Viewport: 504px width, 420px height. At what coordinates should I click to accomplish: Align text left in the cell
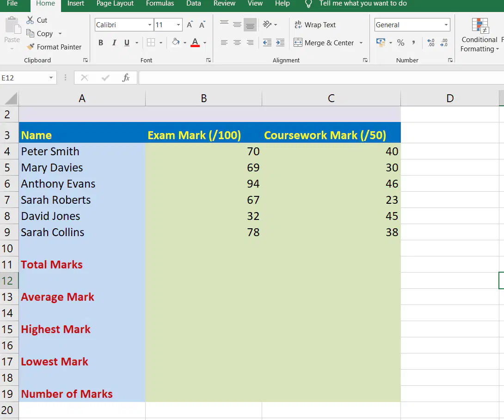(x=224, y=43)
